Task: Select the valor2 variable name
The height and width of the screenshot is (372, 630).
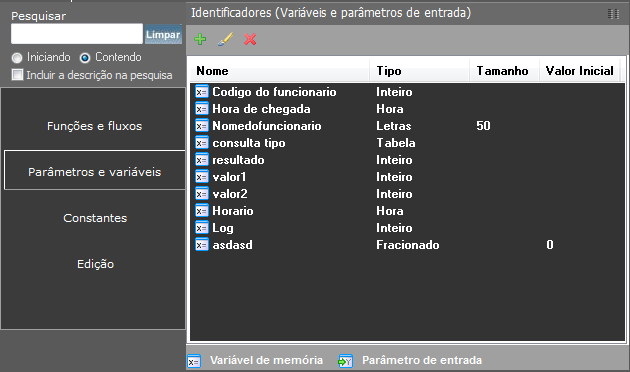Action: click(230, 194)
